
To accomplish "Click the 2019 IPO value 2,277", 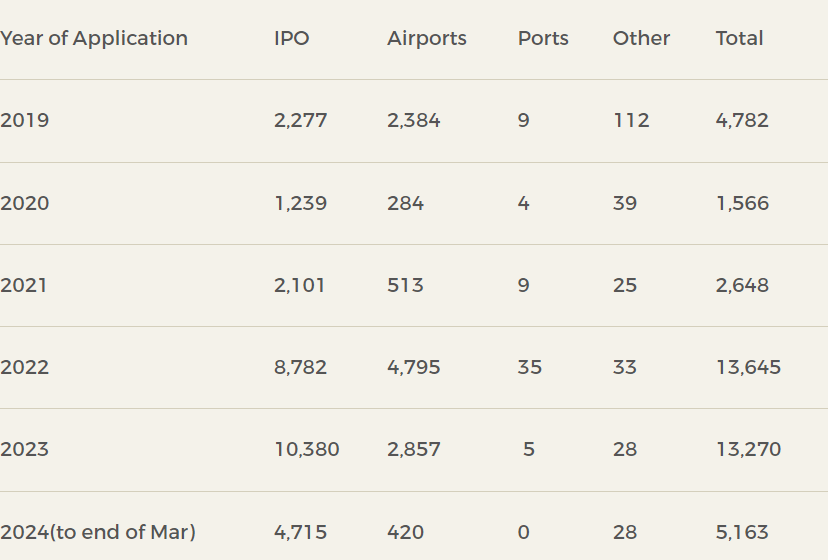I will pyautogui.click(x=301, y=121).
